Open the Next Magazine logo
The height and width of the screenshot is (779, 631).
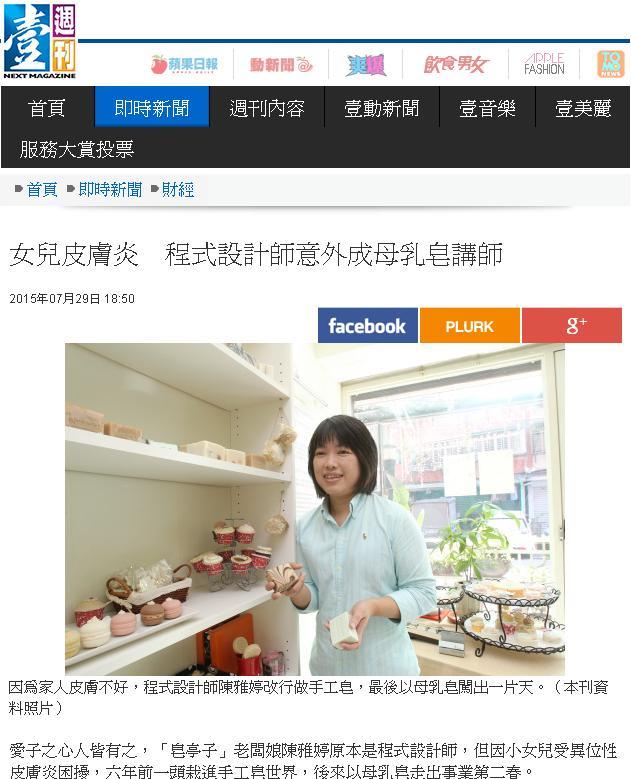pos(40,41)
